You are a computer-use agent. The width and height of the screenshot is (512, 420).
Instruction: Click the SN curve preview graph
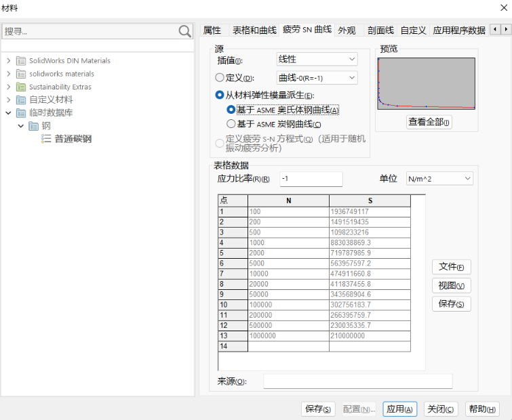426,83
